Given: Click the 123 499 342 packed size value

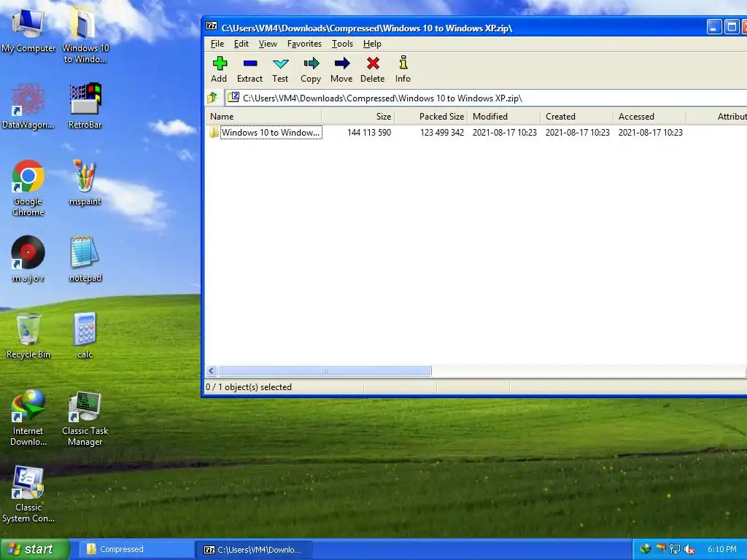Looking at the screenshot, I should [442, 133].
